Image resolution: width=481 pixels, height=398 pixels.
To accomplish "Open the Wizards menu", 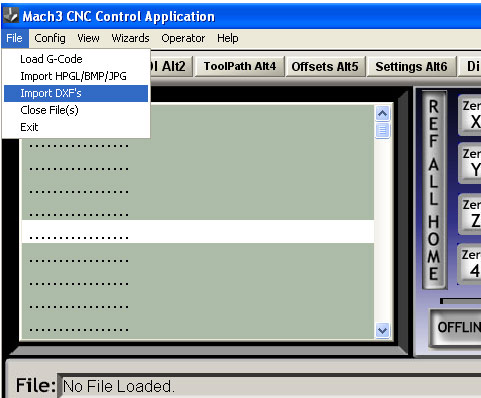I will pos(130,38).
